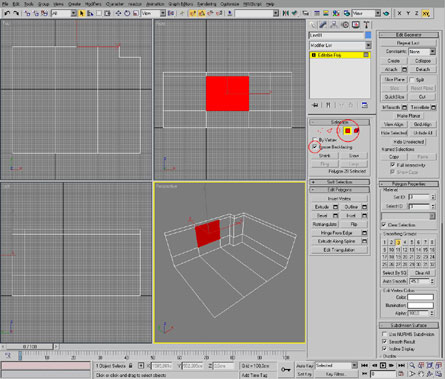This screenshot has height=379, width=445.
Task: Open the Rendering menu
Action: tap(207, 4)
